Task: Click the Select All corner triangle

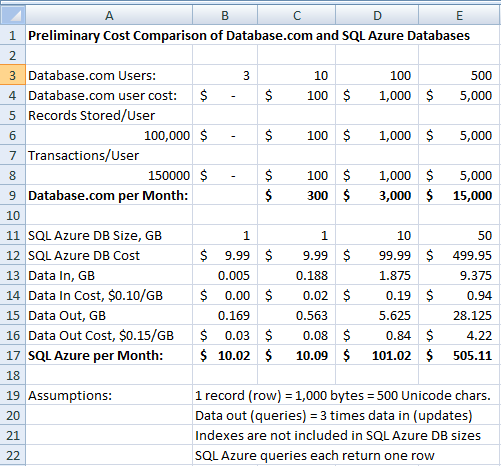Action: point(13,15)
